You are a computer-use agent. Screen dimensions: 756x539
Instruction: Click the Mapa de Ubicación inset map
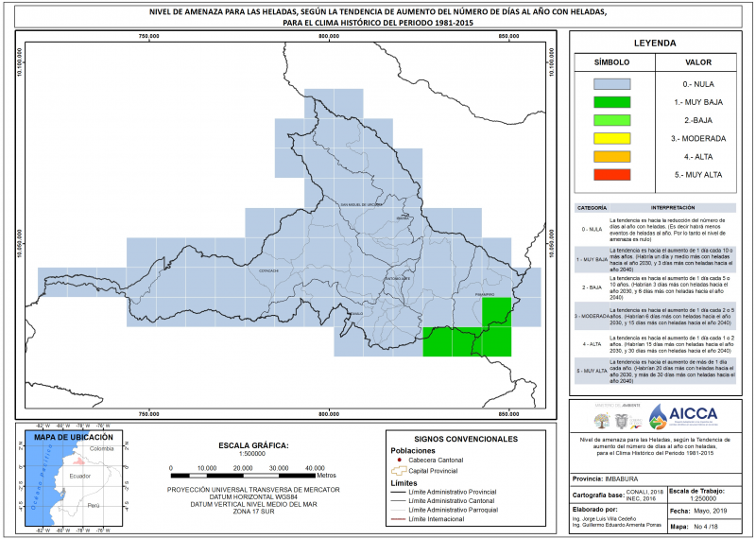pos(75,477)
